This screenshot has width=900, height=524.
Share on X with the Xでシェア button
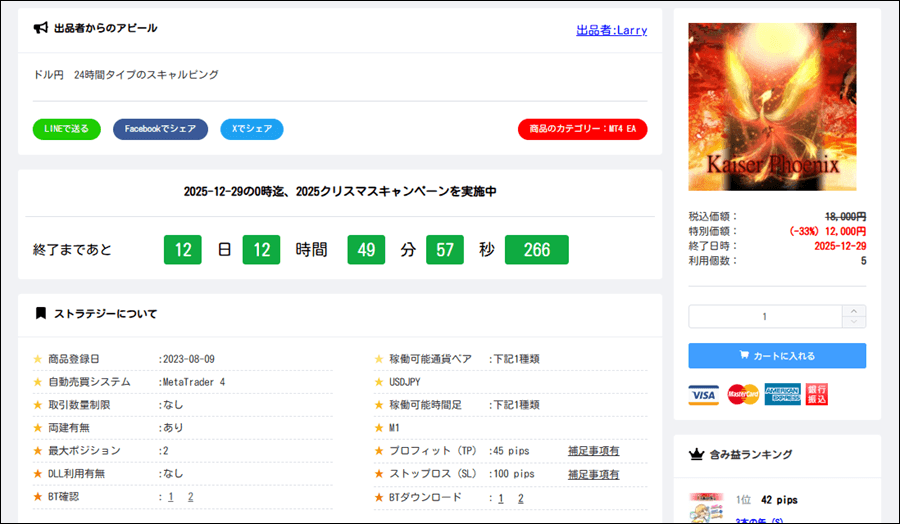coord(252,129)
